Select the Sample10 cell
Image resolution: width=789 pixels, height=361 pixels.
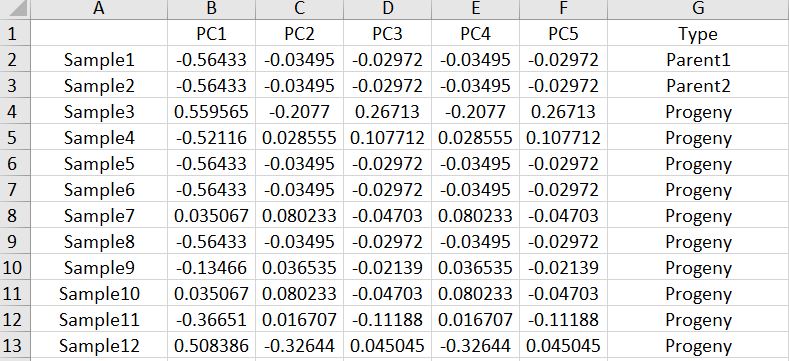tap(99, 294)
